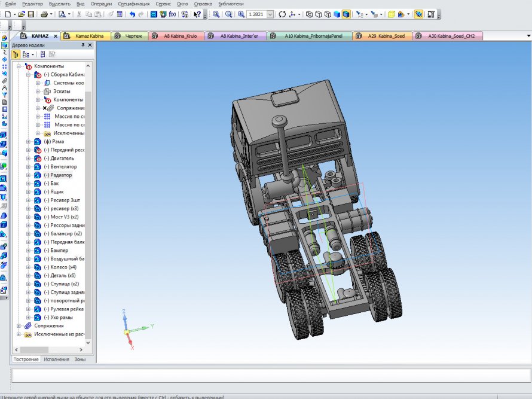Viewport: 532px width, 399px height.
Task: Select the (-) Колесо (x4) component
Action: [x=60, y=267]
